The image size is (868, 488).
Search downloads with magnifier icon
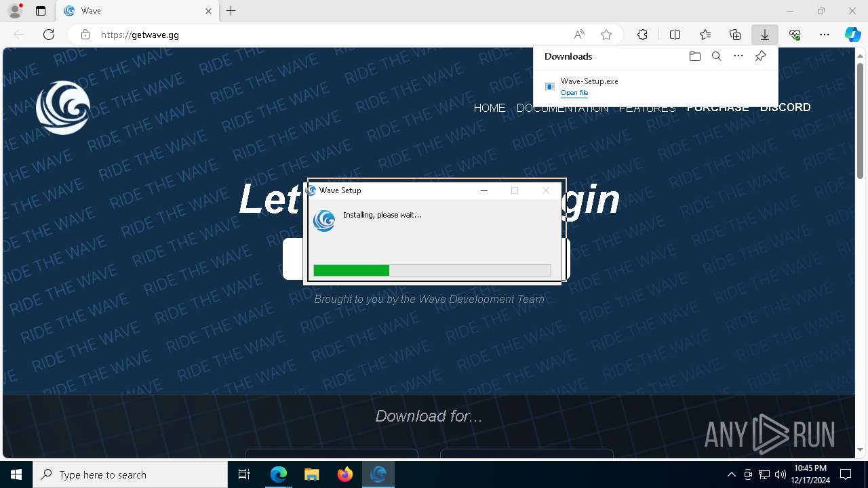[x=716, y=56]
